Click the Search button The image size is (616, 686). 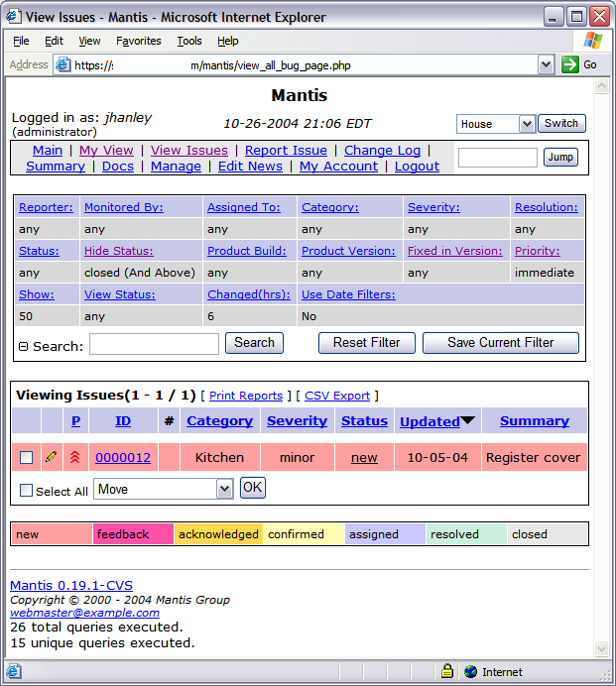[x=254, y=343]
